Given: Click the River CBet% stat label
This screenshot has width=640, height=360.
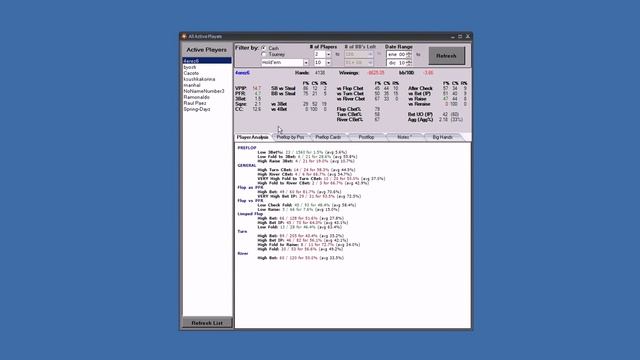Looking at the screenshot, I should tap(350, 120).
